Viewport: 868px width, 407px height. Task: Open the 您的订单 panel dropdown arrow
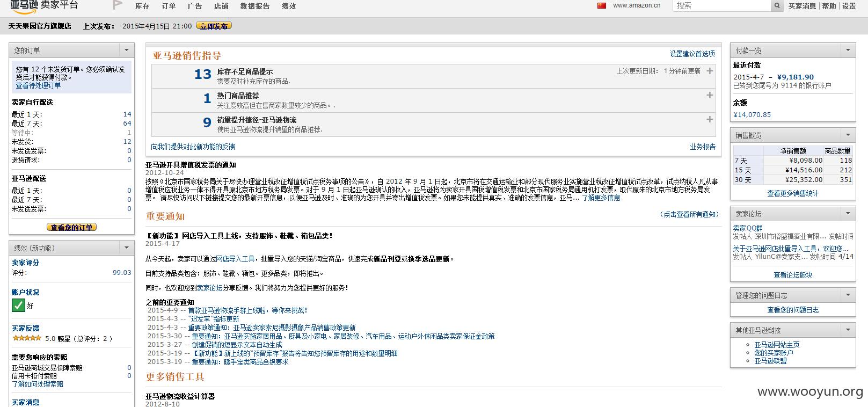[127, 50]
